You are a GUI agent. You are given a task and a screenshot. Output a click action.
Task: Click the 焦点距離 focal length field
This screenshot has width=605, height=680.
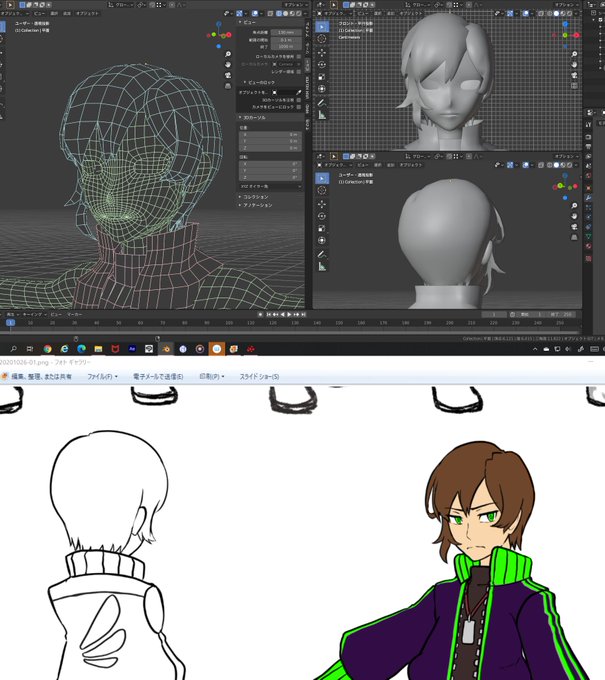pyautogui.click(x=286, y=33)
